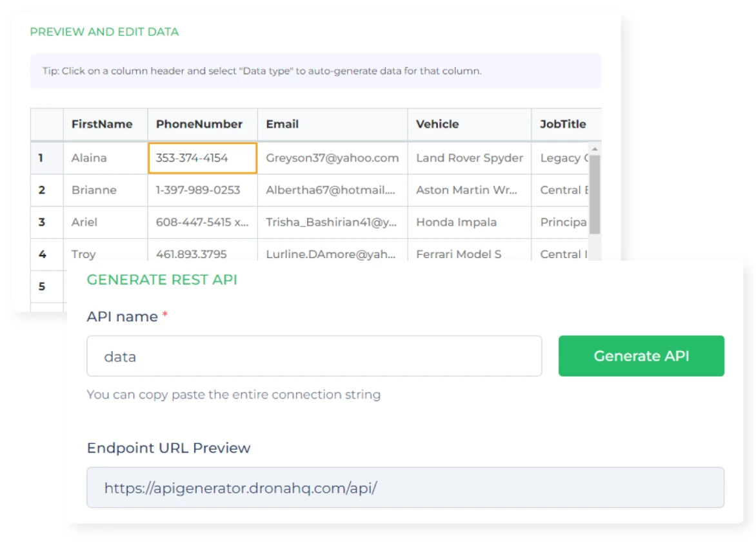Click the Generate REST API heading
This screenshot has height=542, width=756.
[x=162, y=279]
